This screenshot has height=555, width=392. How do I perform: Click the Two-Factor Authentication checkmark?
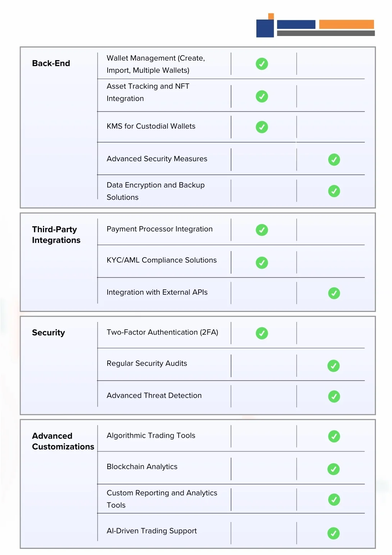(262, 333)
